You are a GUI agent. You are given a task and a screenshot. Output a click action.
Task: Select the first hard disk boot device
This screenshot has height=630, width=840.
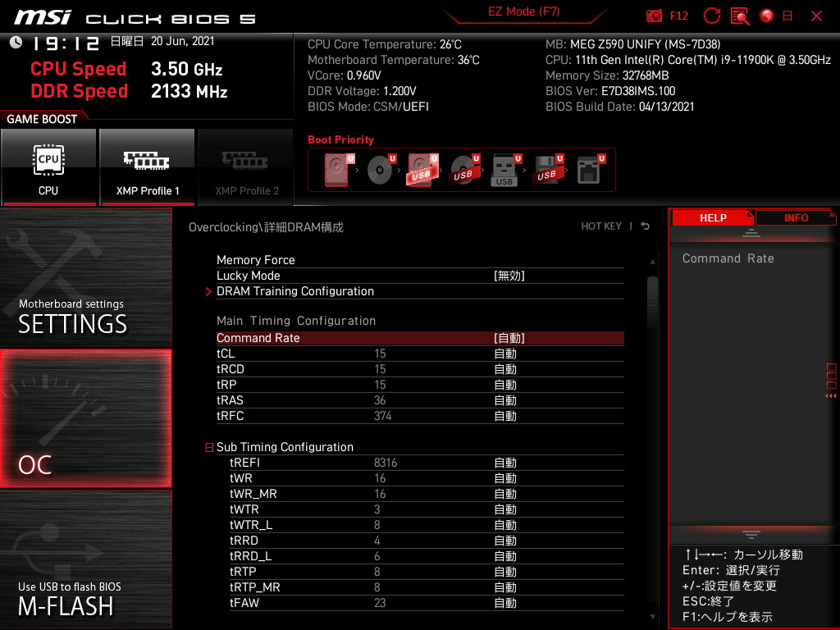tap(339, 170)
